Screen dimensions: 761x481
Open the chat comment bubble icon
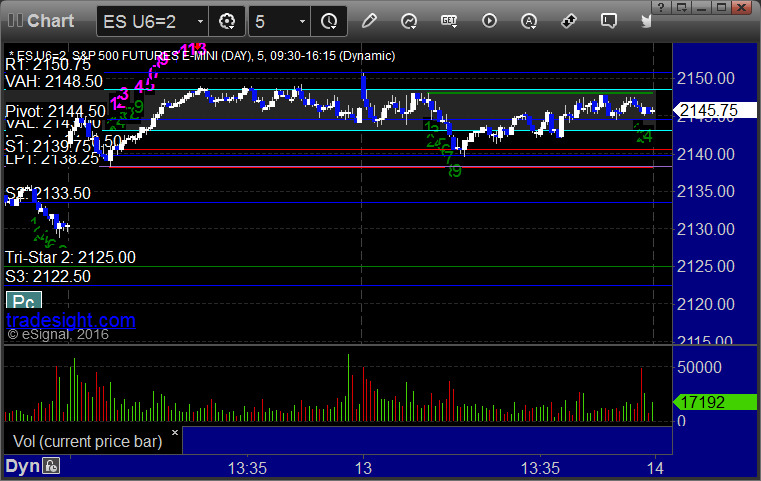point(609,21)
